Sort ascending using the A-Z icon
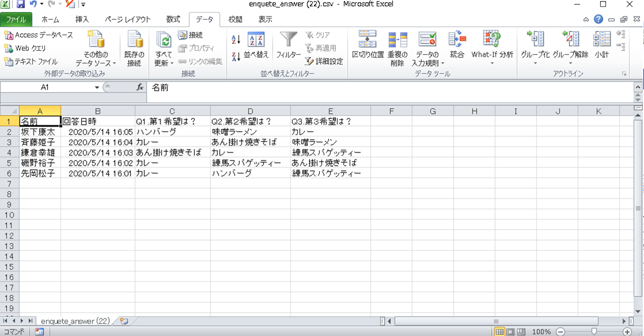The width and height of the screenshot is (644, 336). coord(236,40)
